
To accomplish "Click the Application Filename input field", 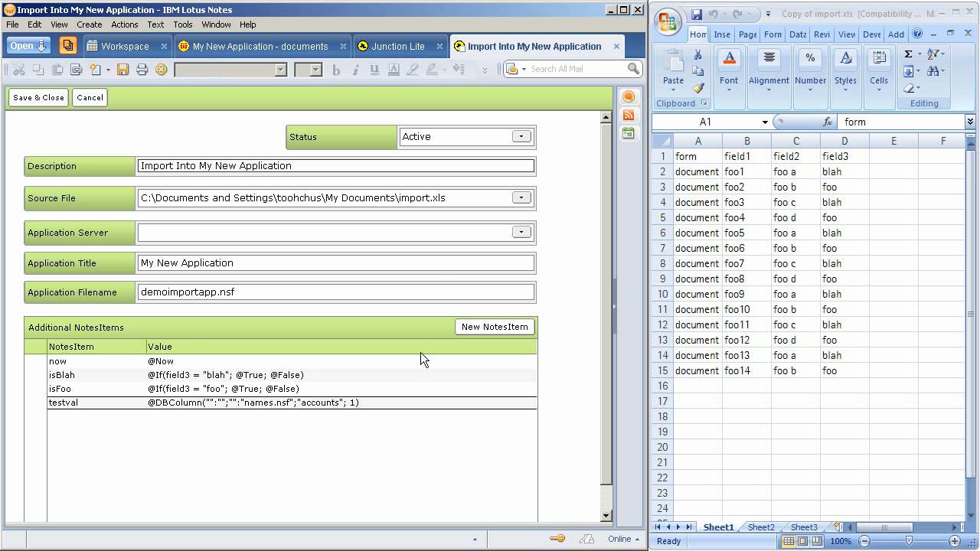I will 335,292.
